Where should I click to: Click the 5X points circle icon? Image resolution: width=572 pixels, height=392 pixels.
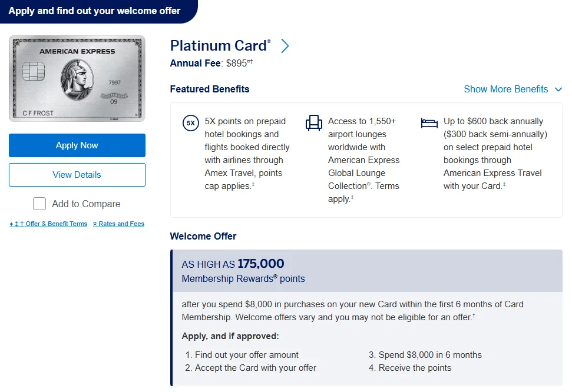click(x=191, y=124)
